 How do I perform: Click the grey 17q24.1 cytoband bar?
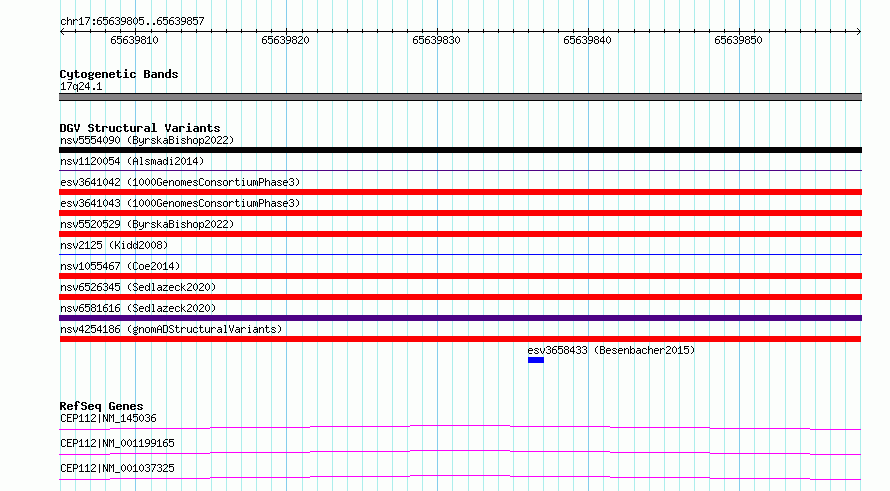(x=460, y=97)
